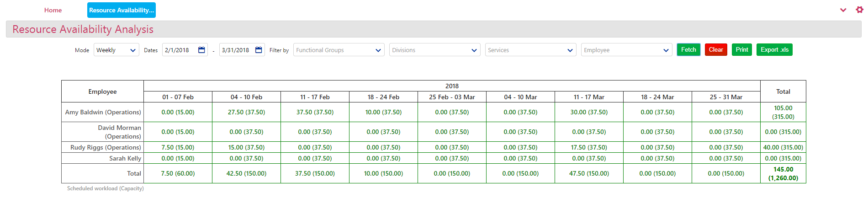Click the Resource Availability Analysis heading
This screenshot has height=220, width=868.
83,29
